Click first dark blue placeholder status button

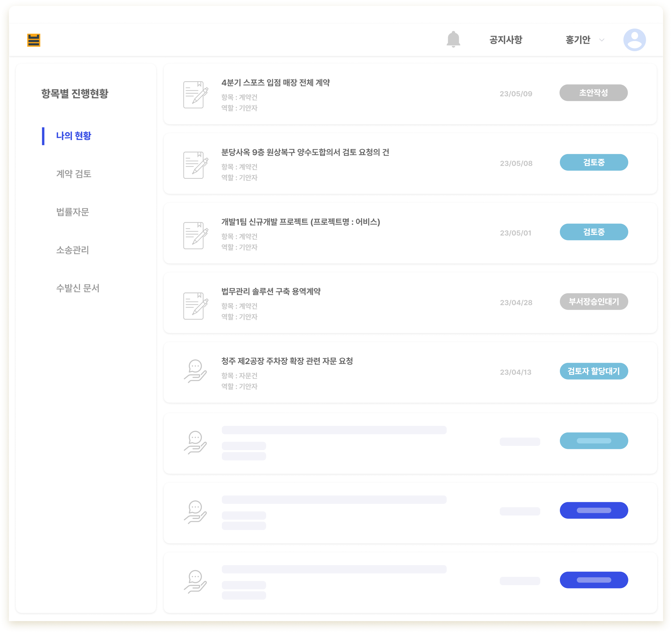[594, 510]
